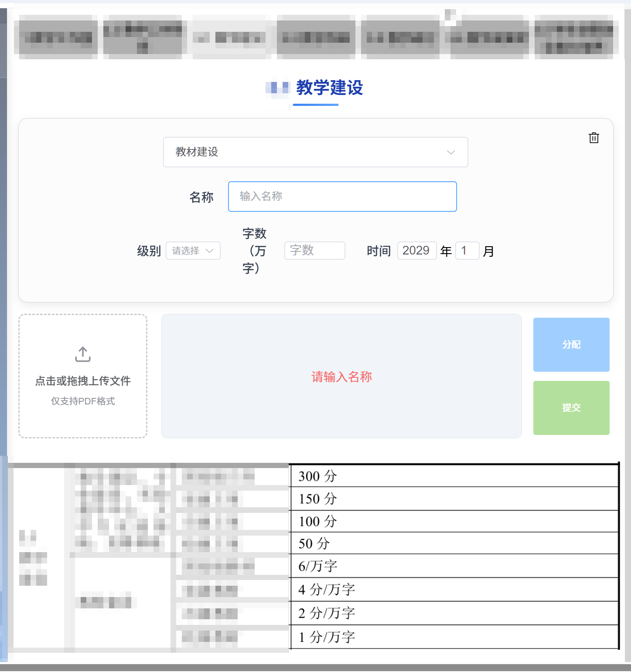
Task: Click the 6/万字 table row
Action: 454,566
